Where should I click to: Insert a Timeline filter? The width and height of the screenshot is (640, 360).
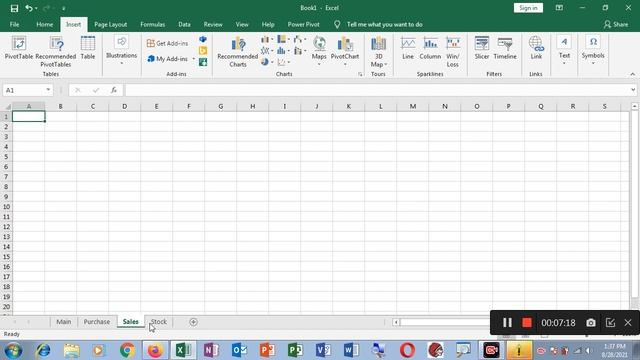(x=505, y=48)
